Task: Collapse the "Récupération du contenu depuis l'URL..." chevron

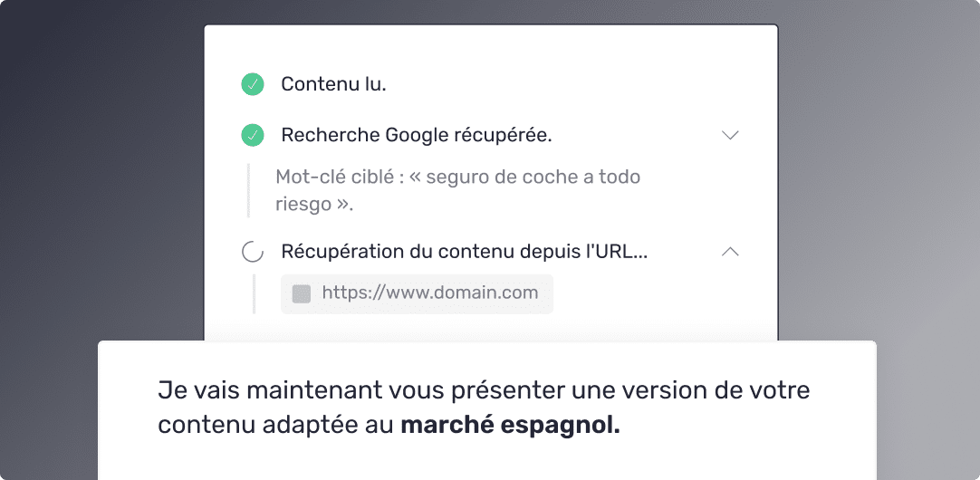Action: point(730,252)
